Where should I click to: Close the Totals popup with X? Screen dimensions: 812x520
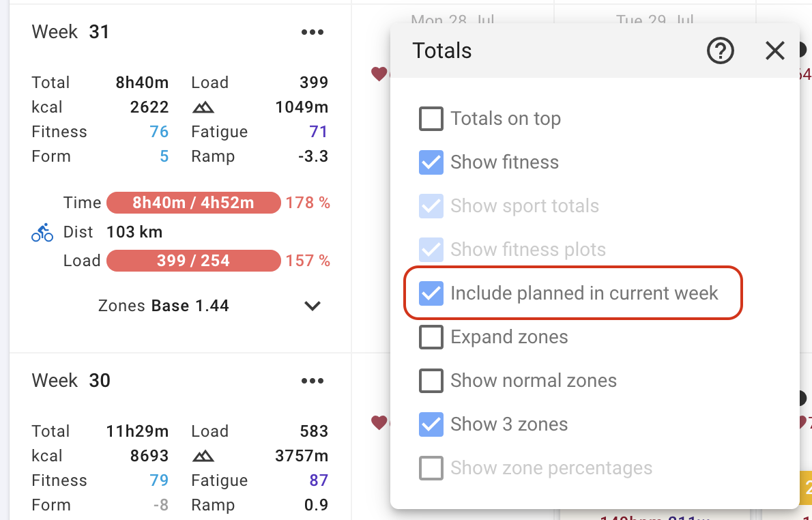[774, 50]
